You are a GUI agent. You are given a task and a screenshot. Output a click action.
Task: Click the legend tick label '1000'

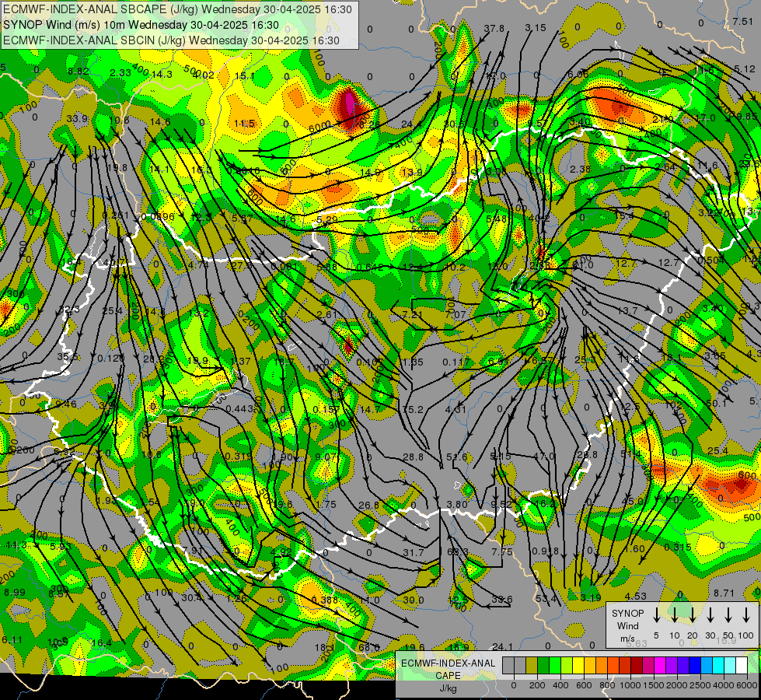[630, 685]
